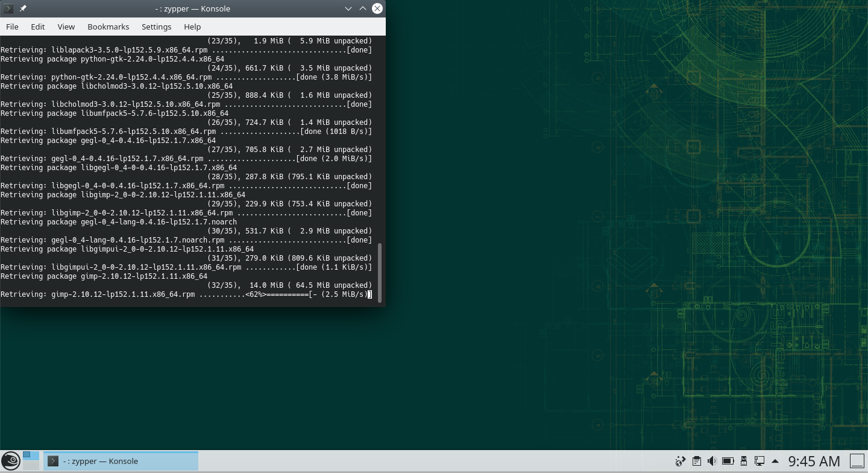
Task: Open the openSUSE application launcher
Action: [10, 461]
